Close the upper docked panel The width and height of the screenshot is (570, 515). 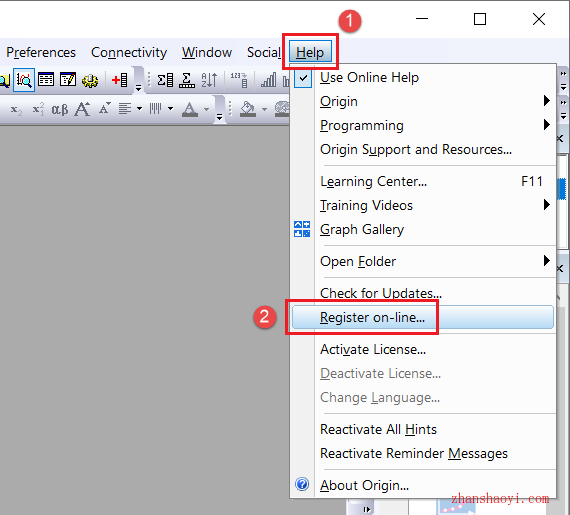click(560, 138)
